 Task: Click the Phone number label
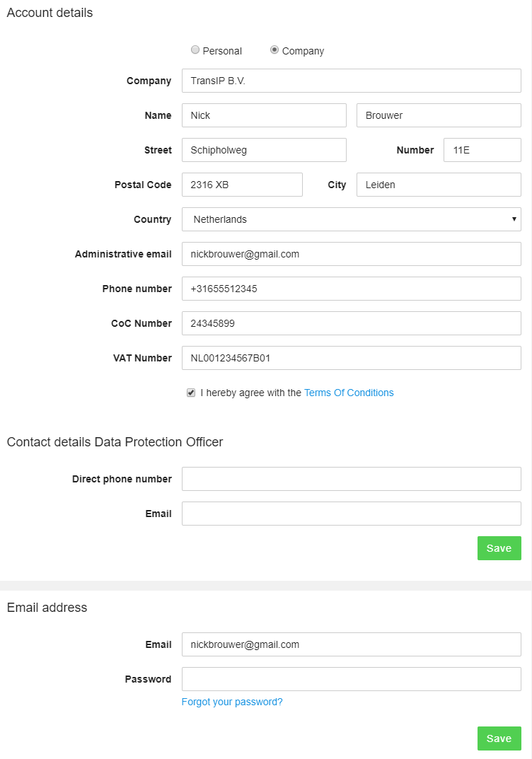tap(137, 289)
